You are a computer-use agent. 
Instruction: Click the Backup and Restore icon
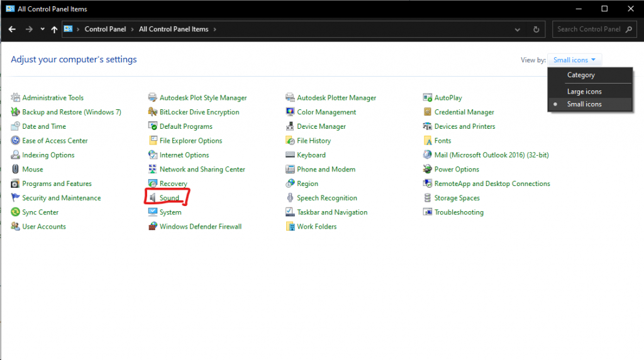pos(15,112)
